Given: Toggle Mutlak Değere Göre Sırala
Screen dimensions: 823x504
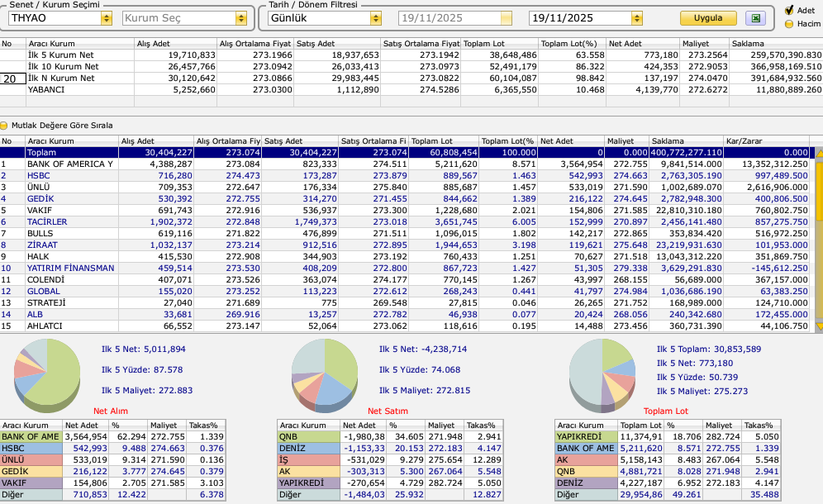Looking at the screenshot, I should [3, 126].
